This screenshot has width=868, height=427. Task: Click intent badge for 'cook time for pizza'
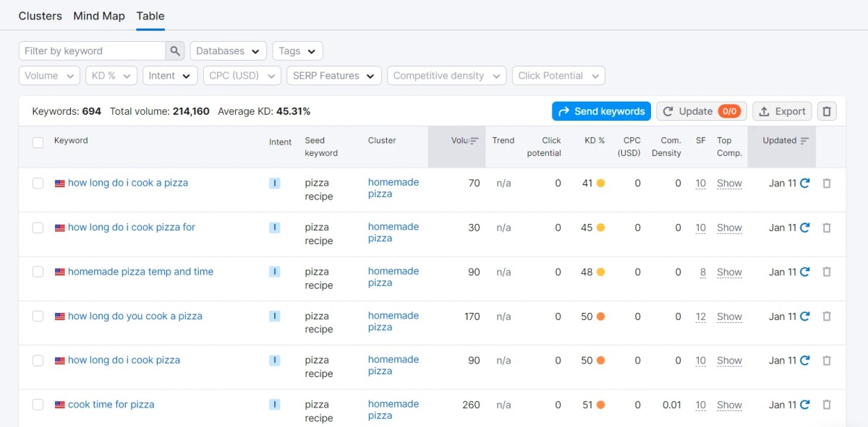tap(275, 405)
